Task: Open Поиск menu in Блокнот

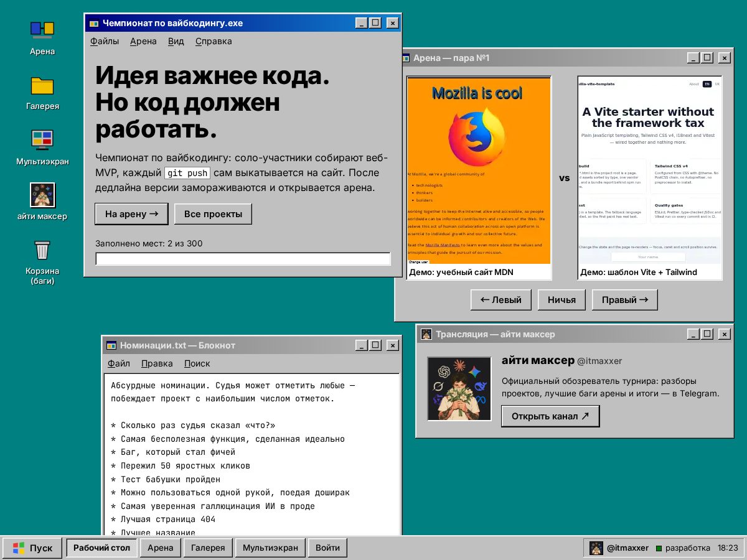Action: coord(197,363)
